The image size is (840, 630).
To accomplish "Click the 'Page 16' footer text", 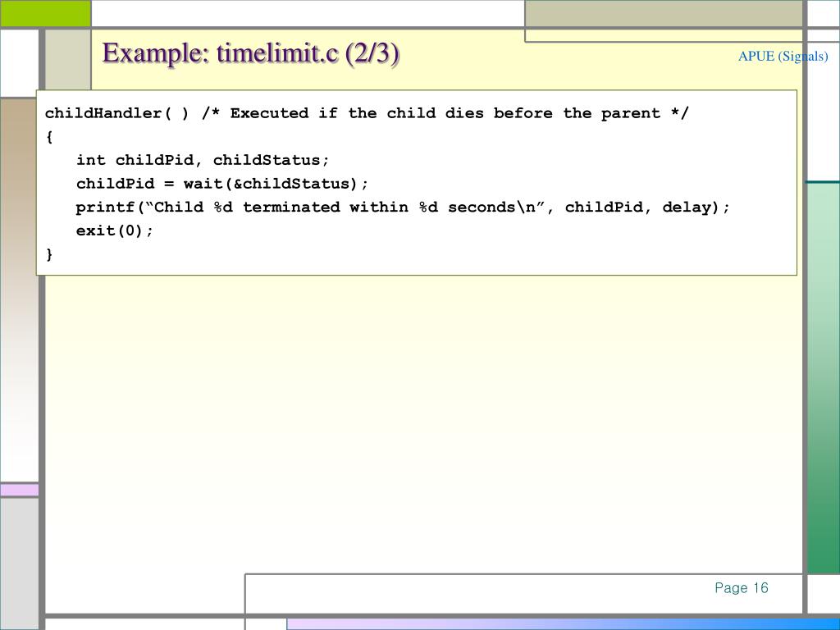I will [741, 587].
